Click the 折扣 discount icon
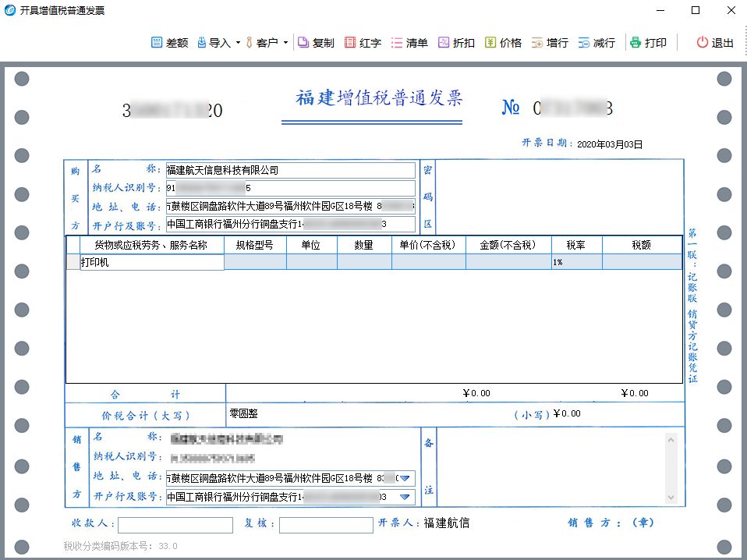 point(444,42)
